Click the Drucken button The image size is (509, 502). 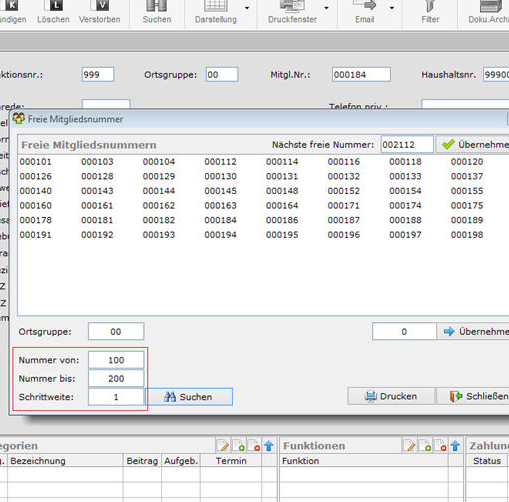(391, 396)
